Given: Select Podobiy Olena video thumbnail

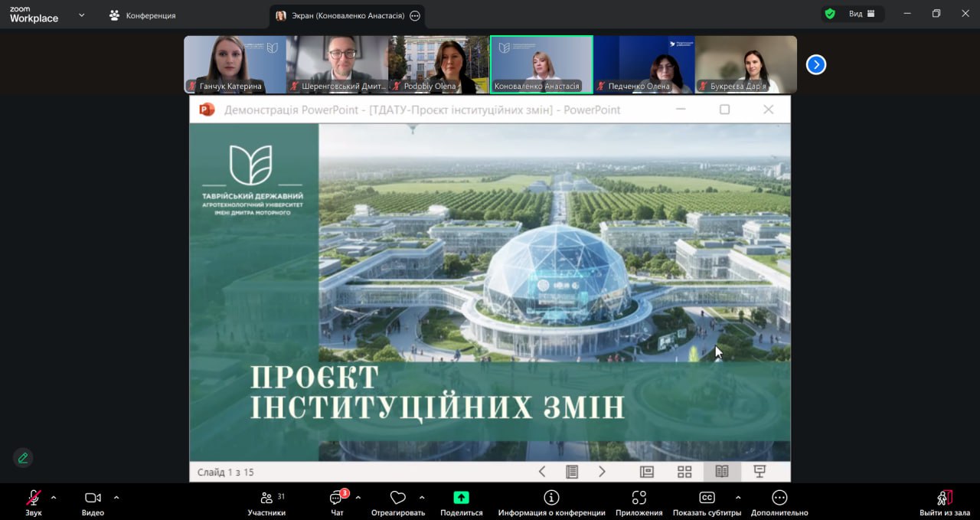Looking at the screenshot, I should pos(439,64).
